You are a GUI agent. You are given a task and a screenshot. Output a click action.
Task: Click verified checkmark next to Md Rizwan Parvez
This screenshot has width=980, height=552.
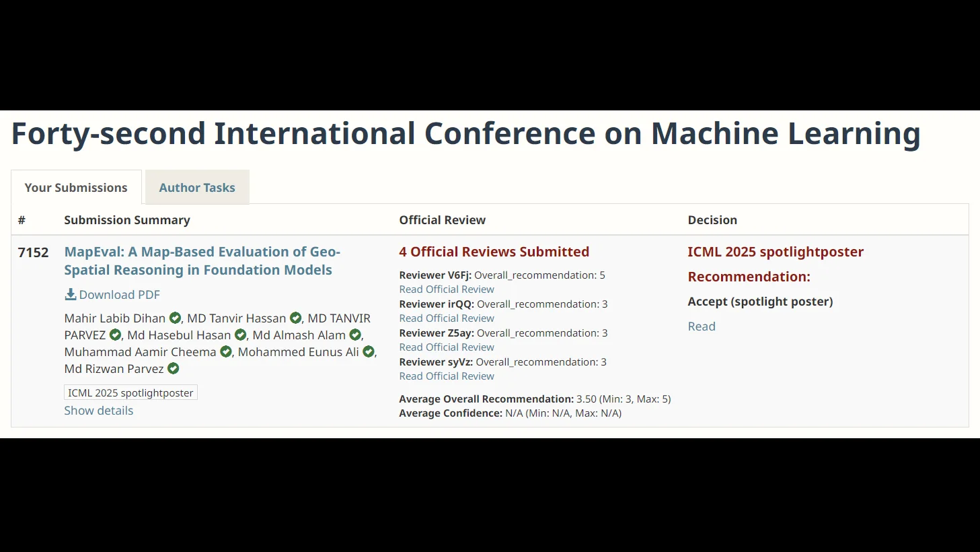(174, 368)
